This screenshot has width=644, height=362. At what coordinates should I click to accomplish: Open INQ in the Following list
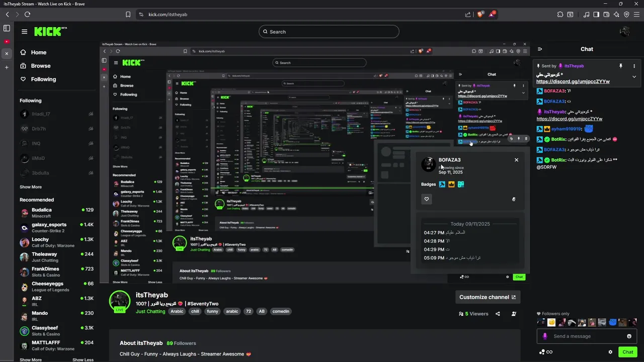pos(57,143)
